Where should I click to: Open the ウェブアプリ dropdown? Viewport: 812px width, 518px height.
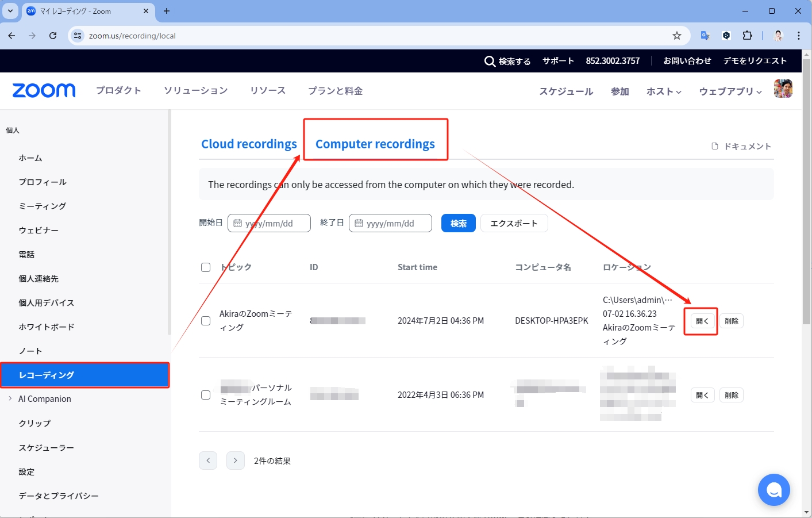[728, 91]
